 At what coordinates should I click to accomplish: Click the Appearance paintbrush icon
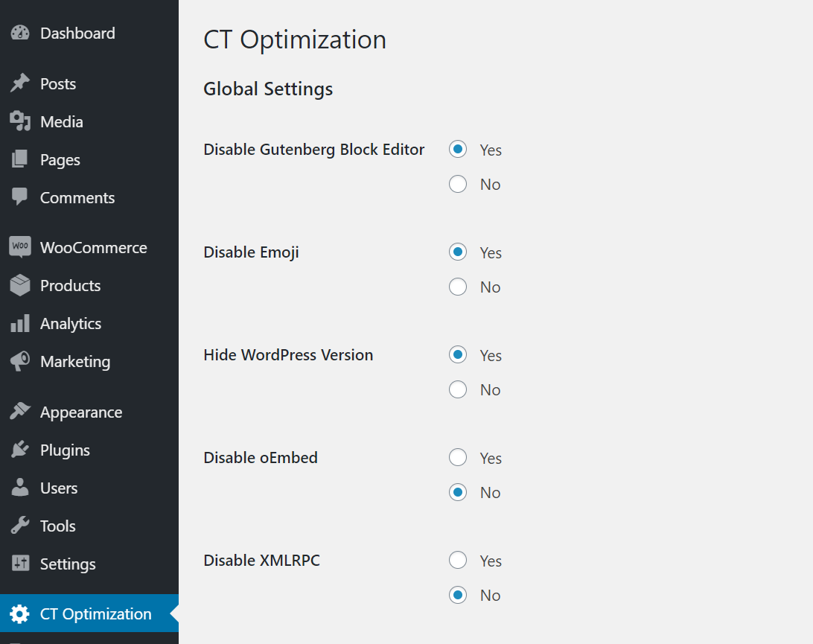click(20, 412)
